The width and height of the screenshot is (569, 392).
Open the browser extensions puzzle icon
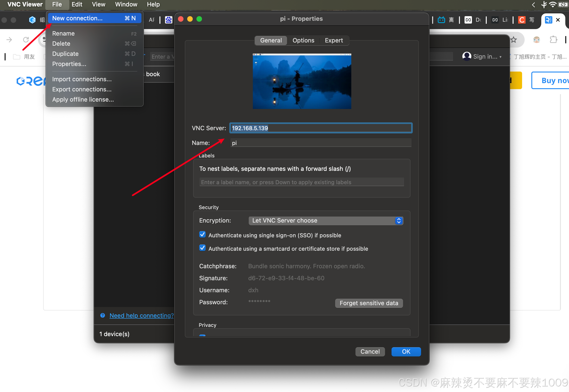(553, 39)
